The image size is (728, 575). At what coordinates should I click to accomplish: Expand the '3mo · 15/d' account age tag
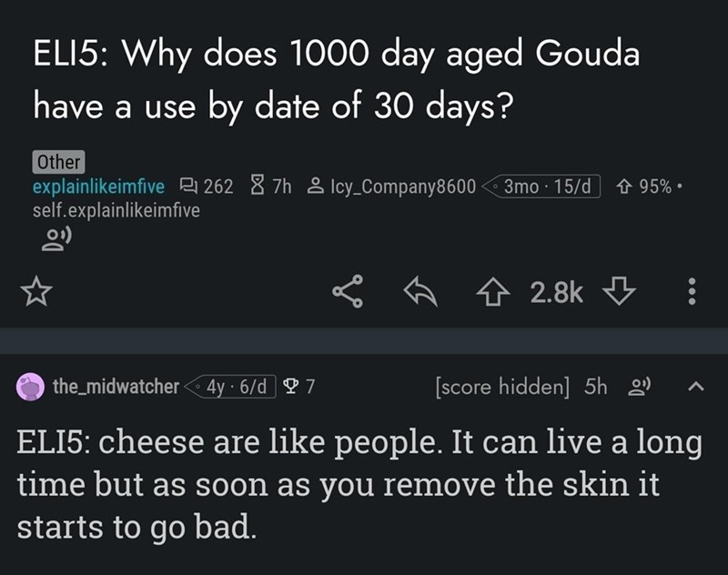[546, 187]
